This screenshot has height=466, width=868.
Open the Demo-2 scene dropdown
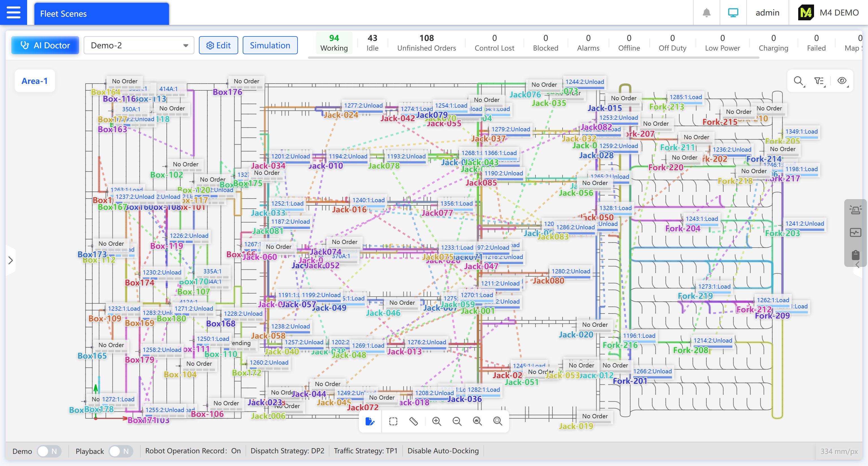pos(139,45)
